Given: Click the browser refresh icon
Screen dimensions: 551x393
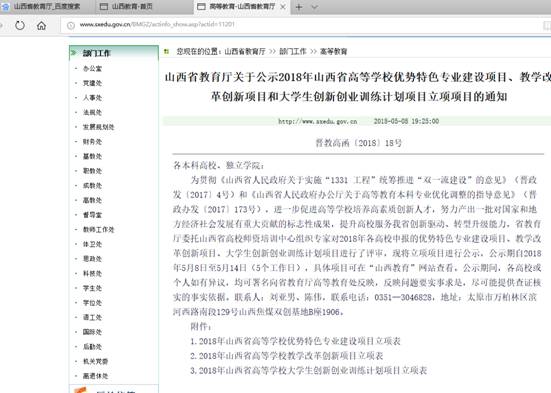Looking at the screenshot, I should [x=20, y=25].
